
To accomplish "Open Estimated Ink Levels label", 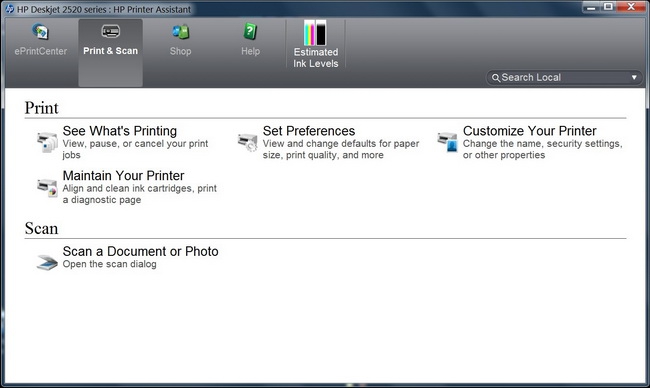I will [315, 58].
